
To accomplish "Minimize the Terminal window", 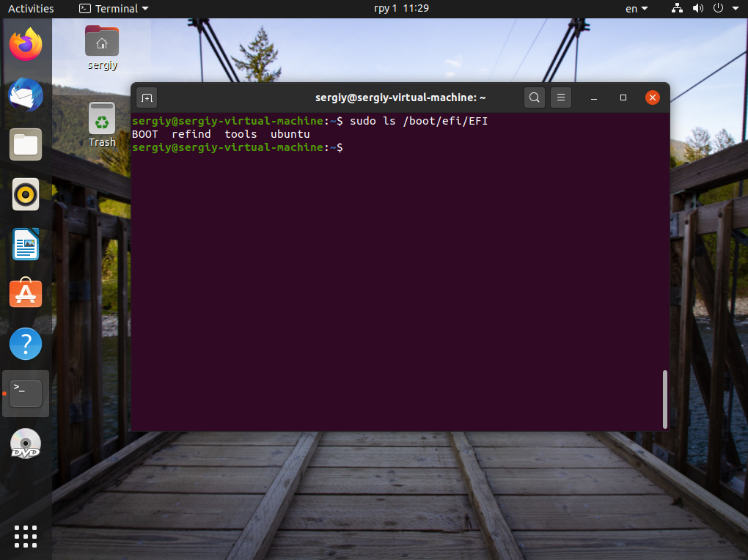I will click(x=594, y=97).
